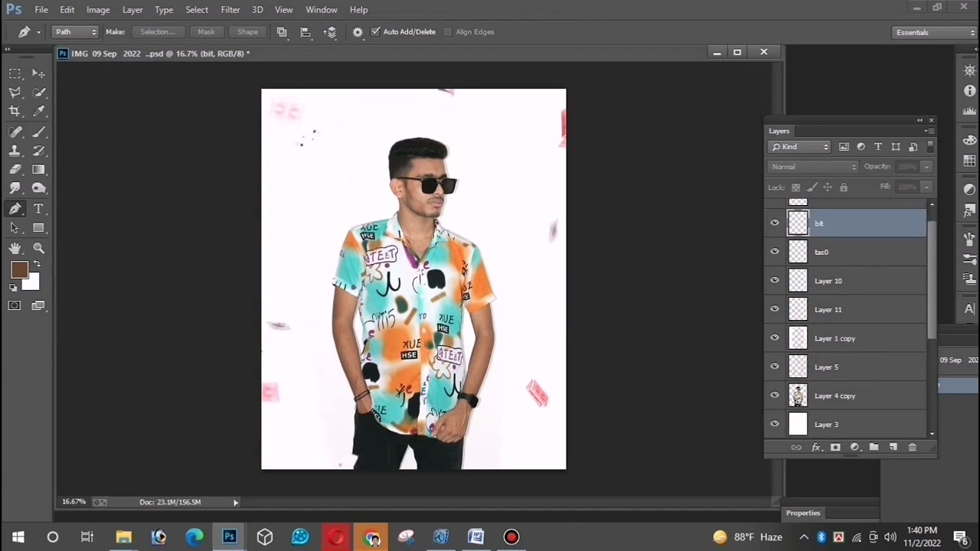Open the Path mode dropdown
980x551 pixels.
click(76, 32)
